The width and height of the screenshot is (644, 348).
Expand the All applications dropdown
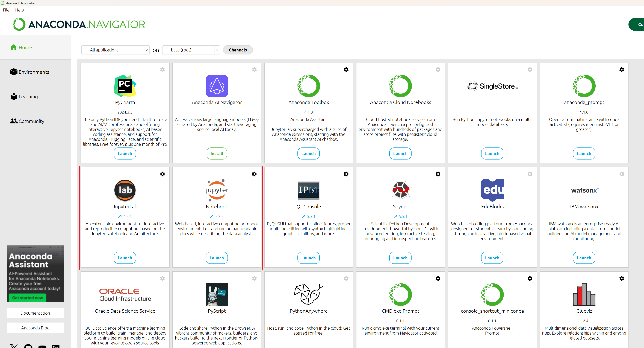click(147, 50)
